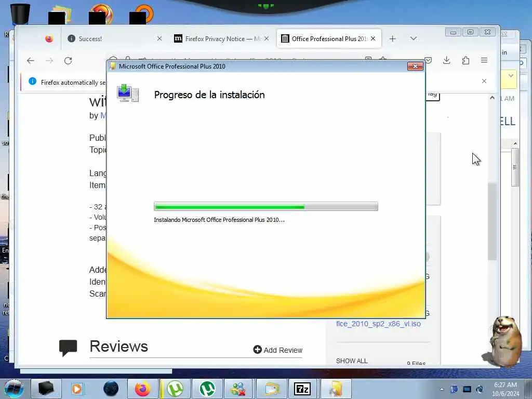The width and height of the screenshot is (532, 399).
Task: Close the Success! tab
Action: (x=159, y=38)
